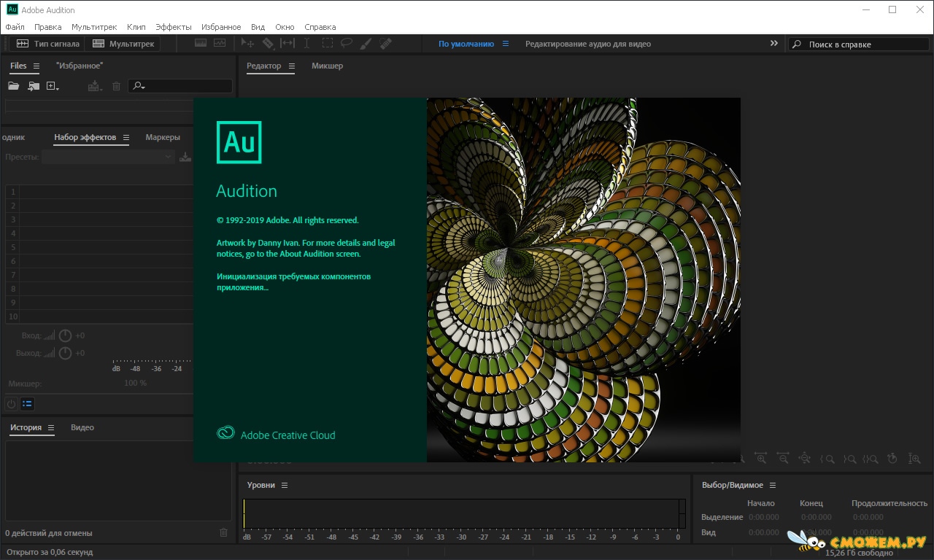Select the Spot Healing brush tool
Image resolution: width=934 pixels, height=560 pixels.
pyautogui.click(x=386, y=44)
